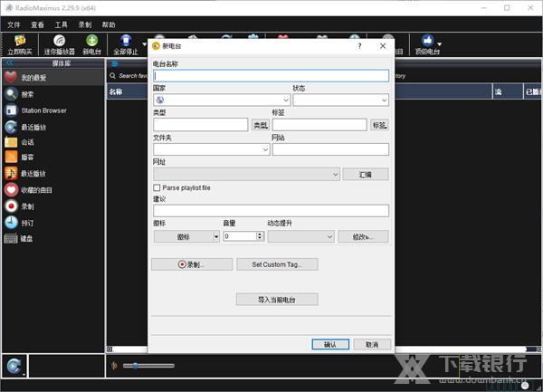Image resolution: width=543 pixels, height=392 pixels.
Task: Click the magnifier icon in the favorites search
Action: pos(112,75)
